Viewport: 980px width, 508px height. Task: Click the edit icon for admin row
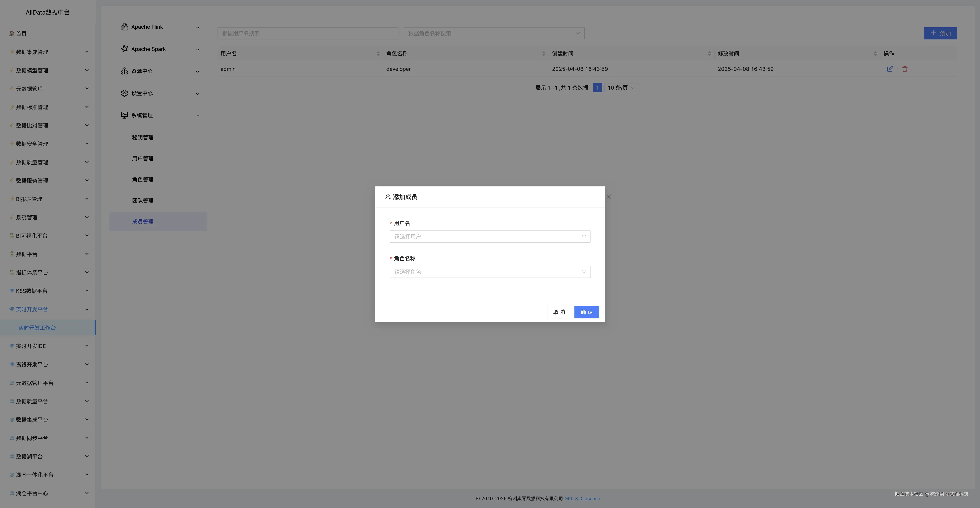[890, 69]
